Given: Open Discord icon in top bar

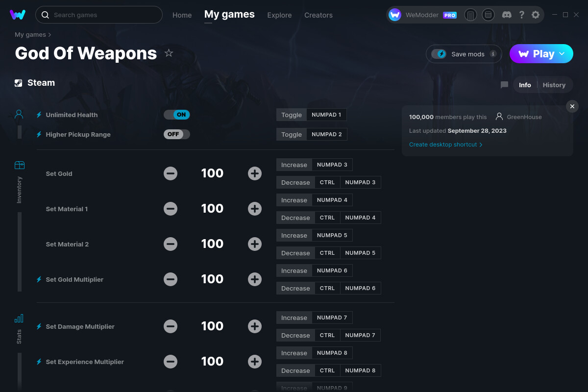Looking at the screenshot, I should point(507,15).
